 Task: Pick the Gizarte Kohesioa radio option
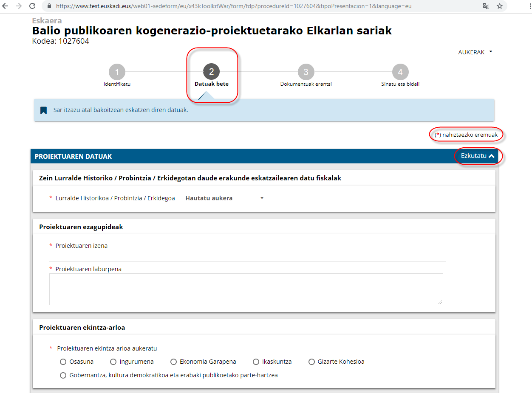tap(311, 362)
